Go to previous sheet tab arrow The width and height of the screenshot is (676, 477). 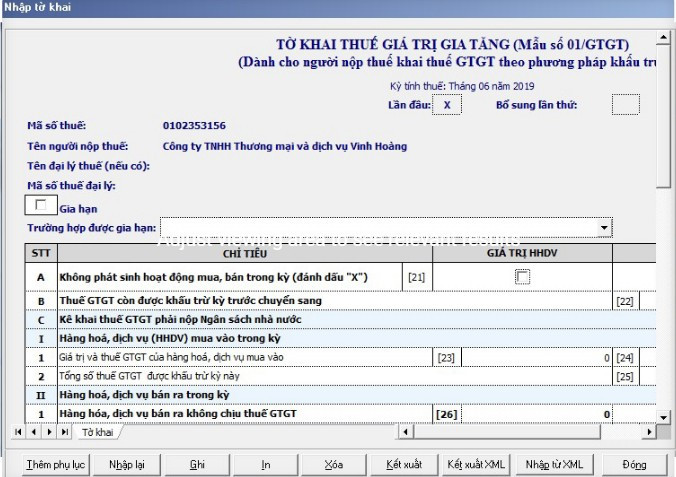(34, 432)
